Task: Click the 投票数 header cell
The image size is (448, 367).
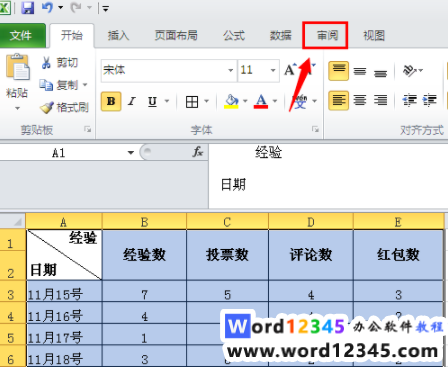Action: click(x=227, y=255)
